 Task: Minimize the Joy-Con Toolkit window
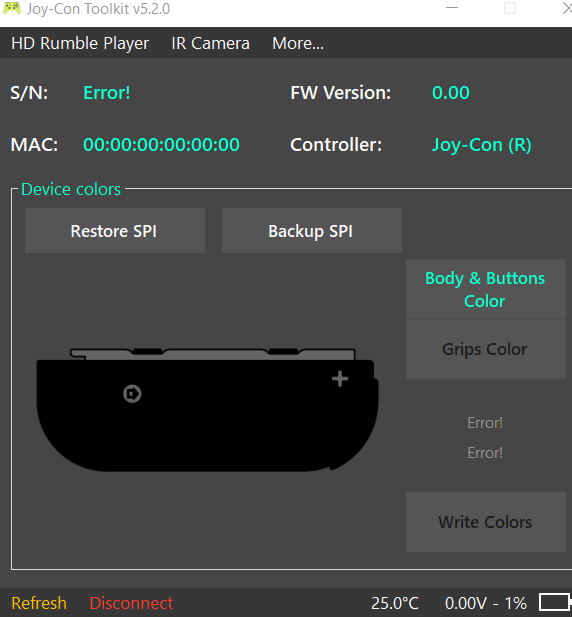(452, 8)
